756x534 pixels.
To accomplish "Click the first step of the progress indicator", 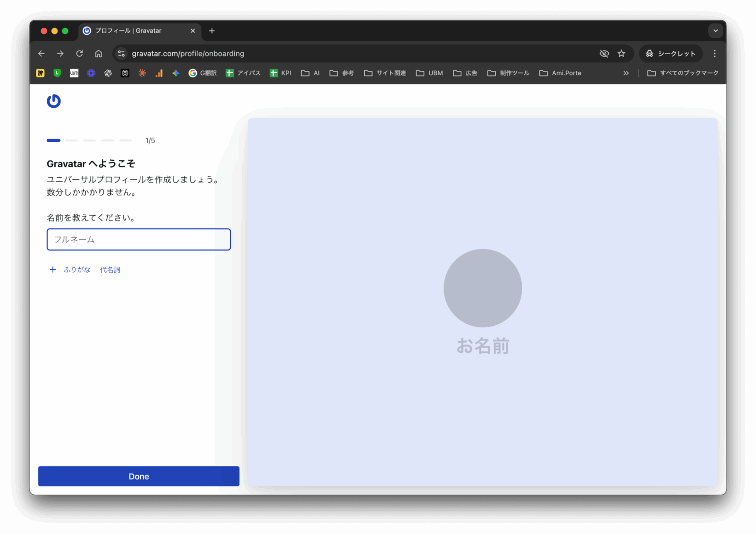I will click(54, 140).
